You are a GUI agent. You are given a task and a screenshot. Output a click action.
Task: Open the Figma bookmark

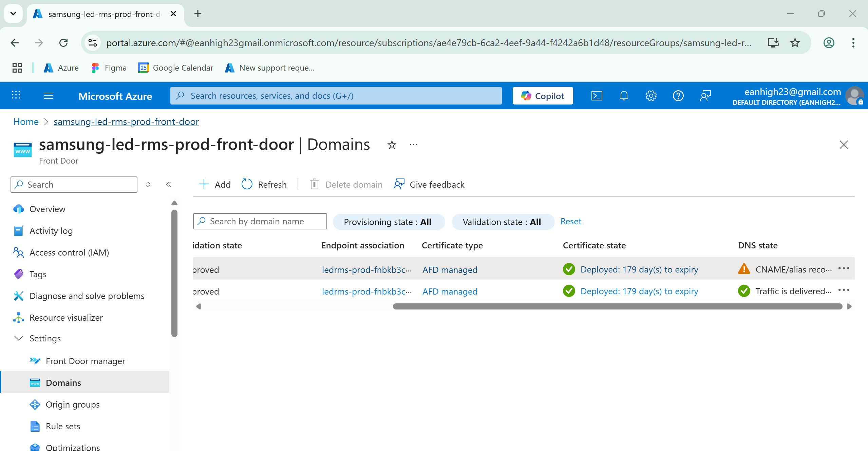109,68
